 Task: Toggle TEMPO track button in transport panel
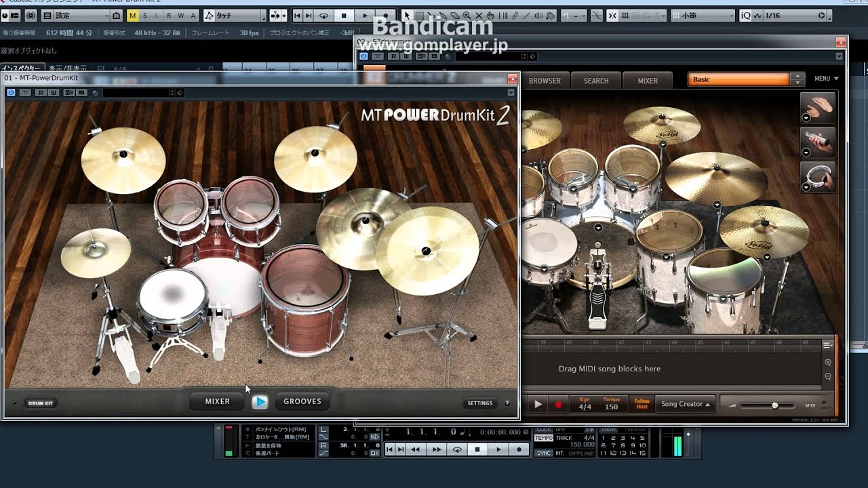pyautogui.click(x=543, y=438)
